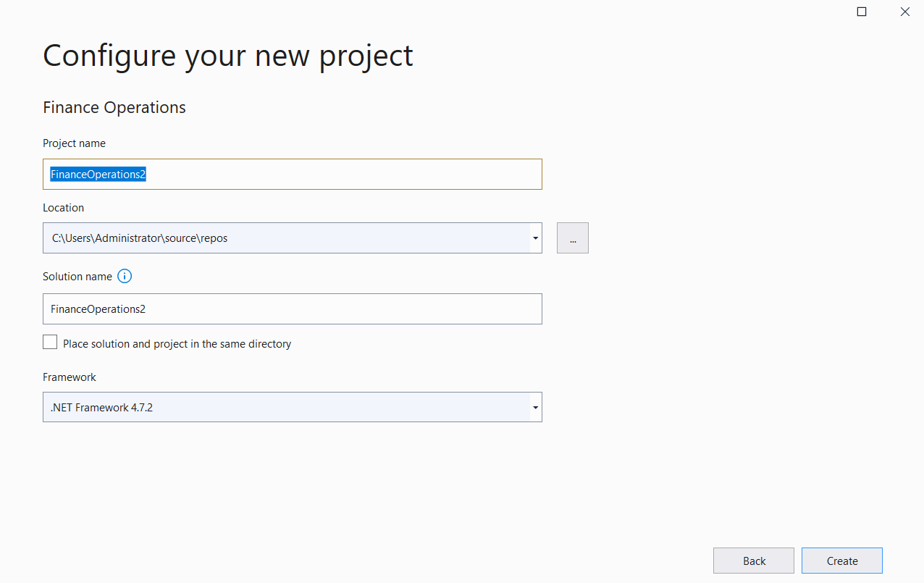Click the info icon beside Solution name
The width and height of the screenshot is (924, 583).
coord(125,276)
